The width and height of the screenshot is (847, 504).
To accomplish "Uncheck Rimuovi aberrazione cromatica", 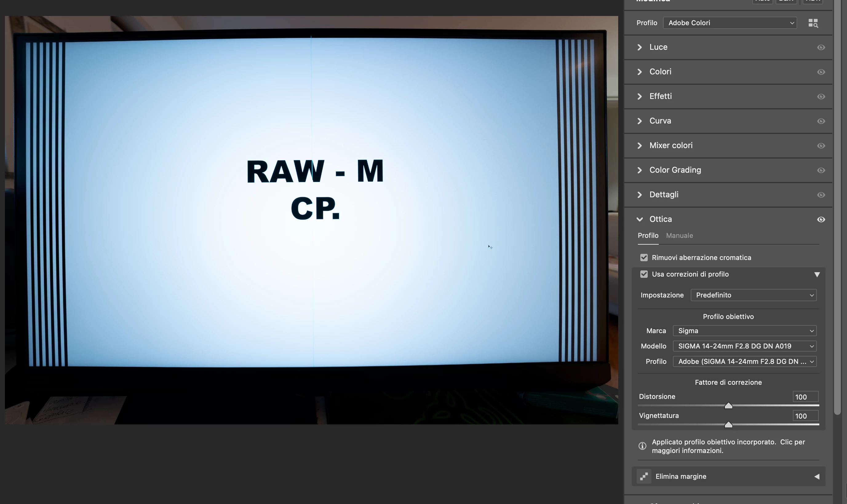I will pyautogui.click(x=644, y=258).
